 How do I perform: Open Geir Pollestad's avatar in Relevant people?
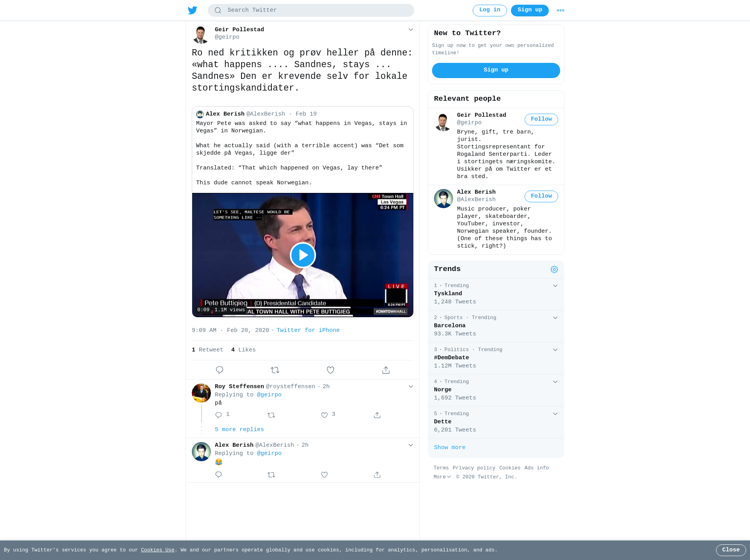443,122
